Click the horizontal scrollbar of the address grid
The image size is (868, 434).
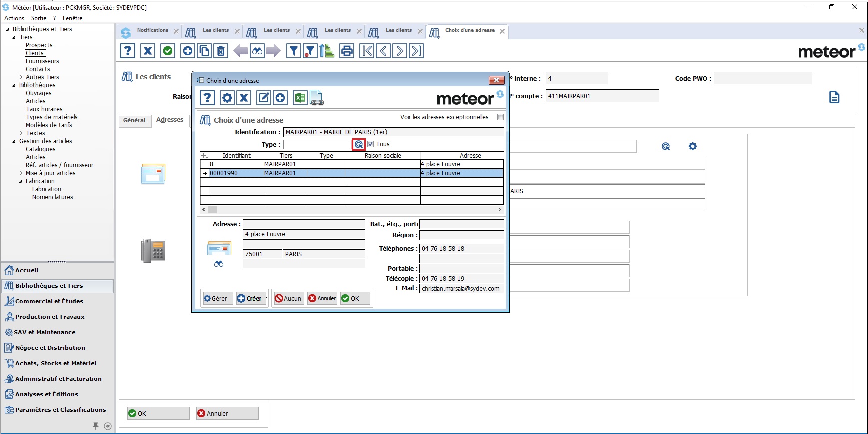tap(352, 210)
